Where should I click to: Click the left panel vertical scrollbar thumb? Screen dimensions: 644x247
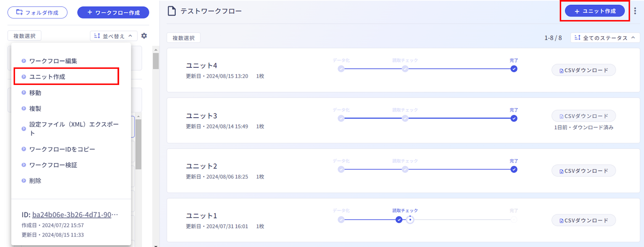pos(156,61)
